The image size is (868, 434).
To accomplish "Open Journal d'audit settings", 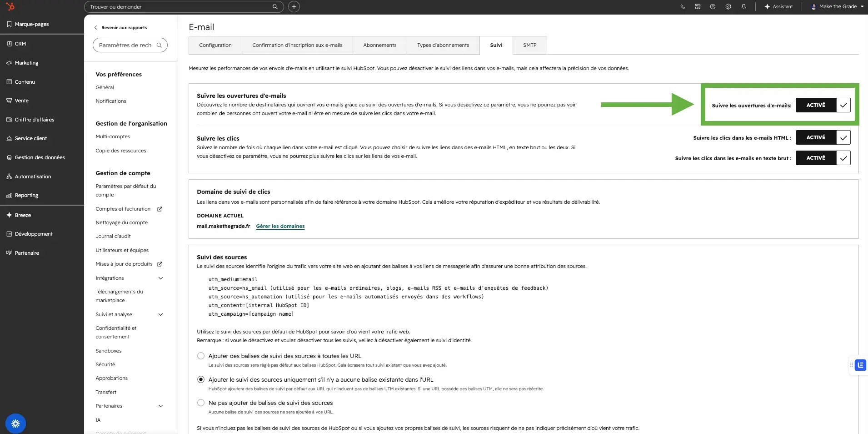I will tap(113, 236).
